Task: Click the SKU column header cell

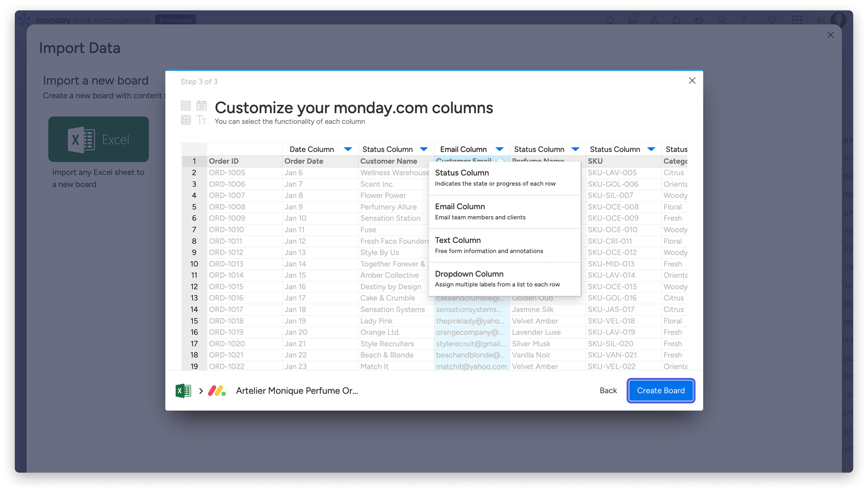Action: [623, 161]
